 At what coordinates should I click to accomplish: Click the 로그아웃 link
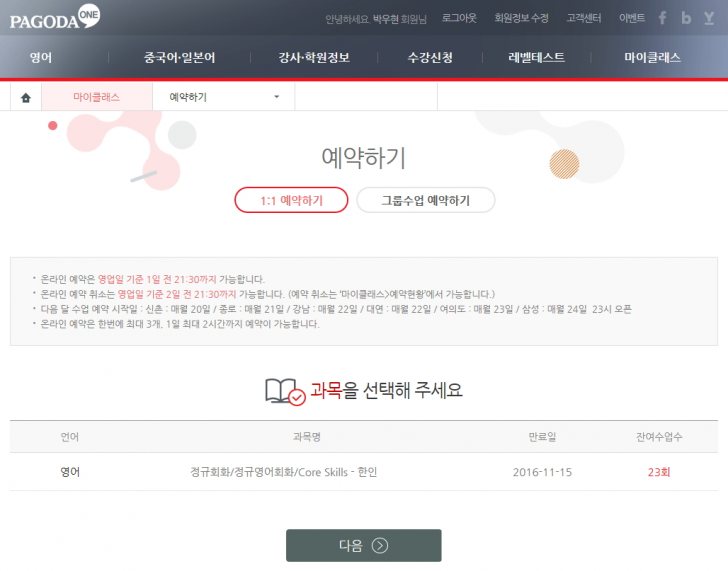[458, 18]
